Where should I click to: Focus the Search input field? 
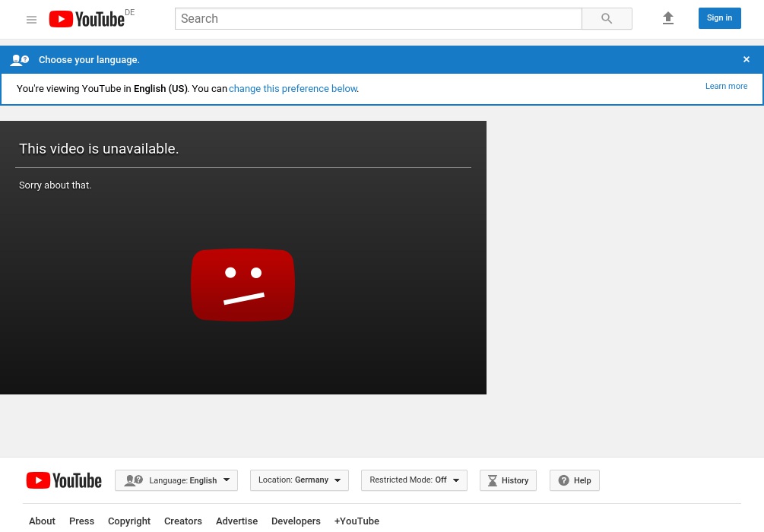coord(378,19)
